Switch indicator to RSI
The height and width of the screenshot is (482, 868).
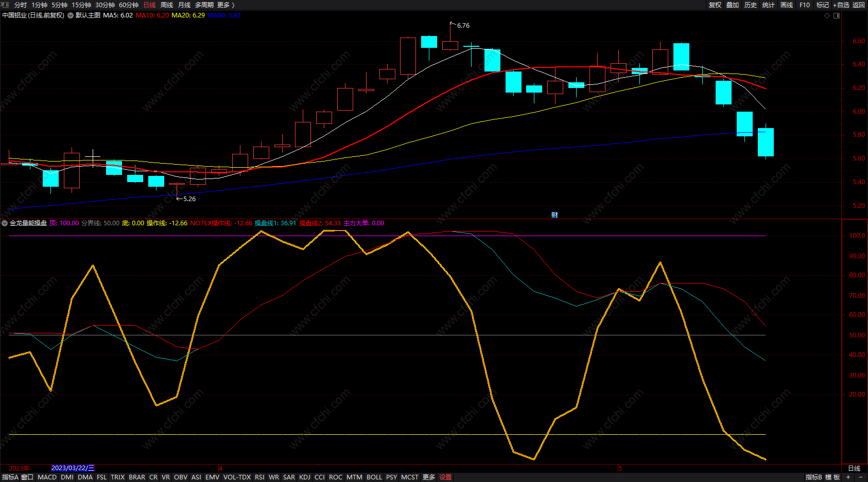tap(259, 477)
